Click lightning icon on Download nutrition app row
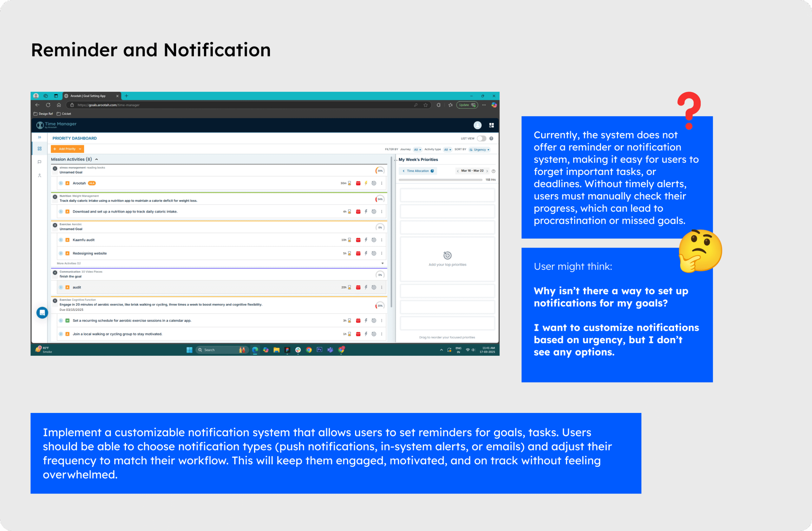Viewport: 812px width, 531px height. click(x=366, y=212)
